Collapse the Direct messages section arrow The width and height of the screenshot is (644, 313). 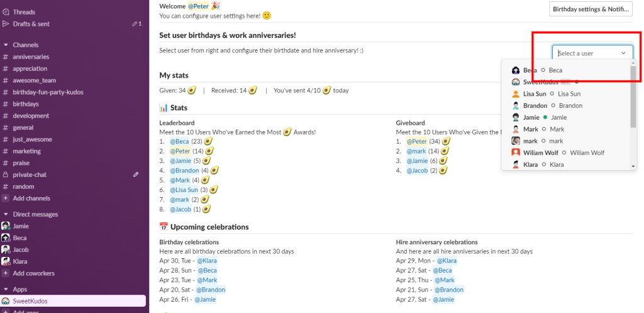tap(6, 214)
